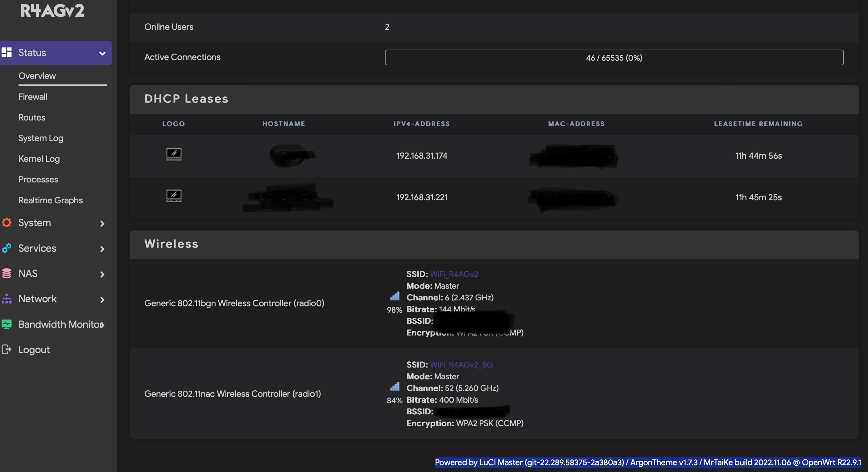The image size is (868, 472).
Task: Open the Firewall page
Action: [33, 97]
